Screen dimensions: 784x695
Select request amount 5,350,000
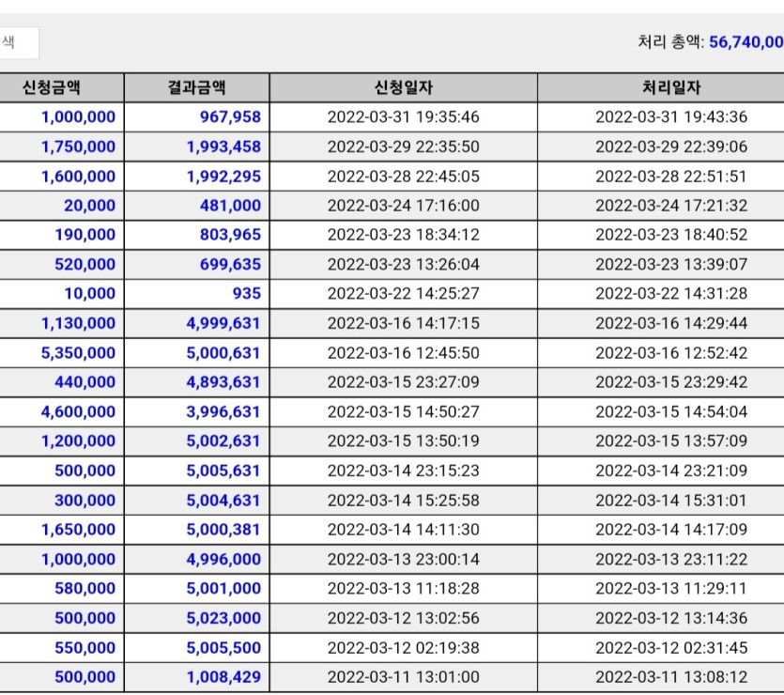(78, 353)
